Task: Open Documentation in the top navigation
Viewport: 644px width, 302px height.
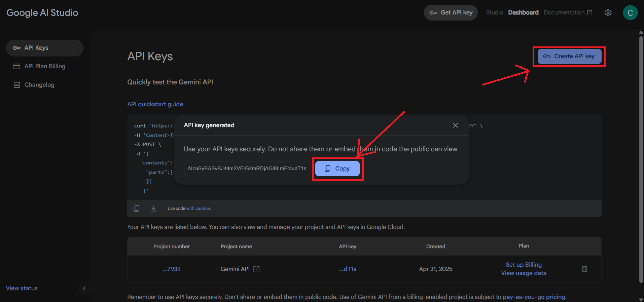Action: 568,13
